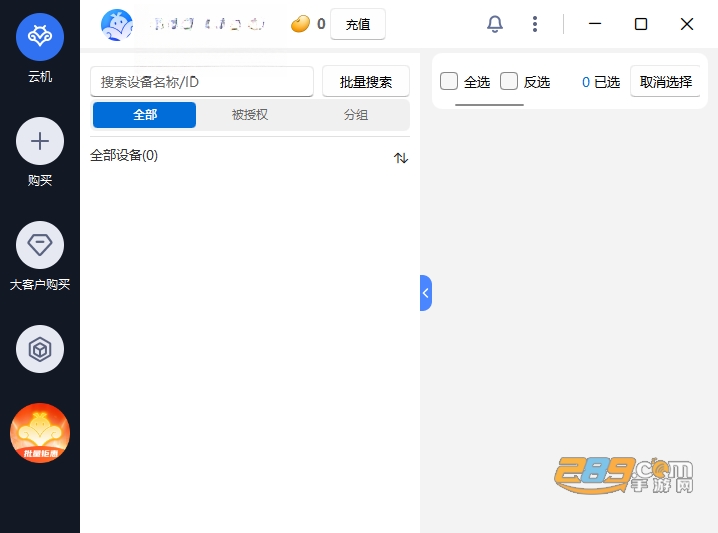This screenshot has width=718, height=533.
Task: Select the 全部 tab
Action: [x=145, y=114]
